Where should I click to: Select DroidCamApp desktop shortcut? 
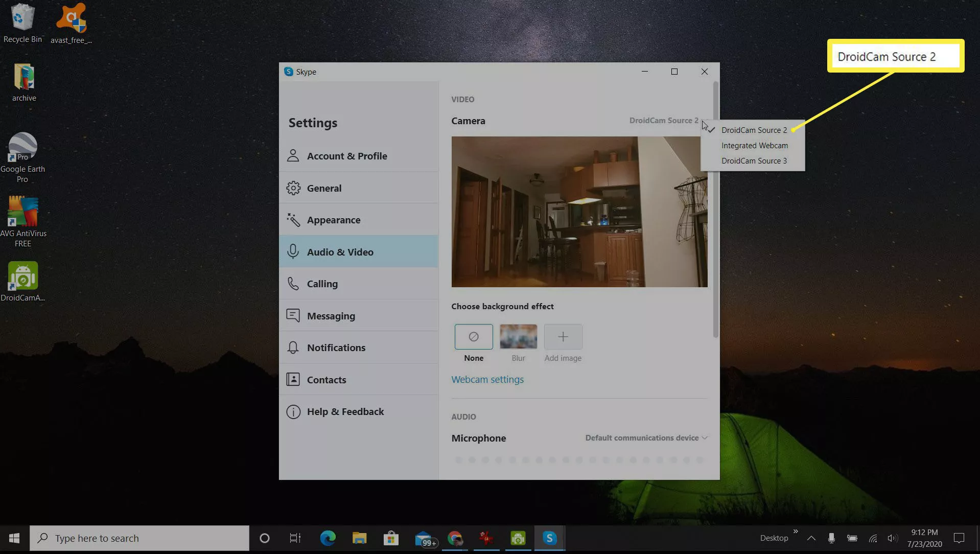pyautogui.click(x=22, y=282)
